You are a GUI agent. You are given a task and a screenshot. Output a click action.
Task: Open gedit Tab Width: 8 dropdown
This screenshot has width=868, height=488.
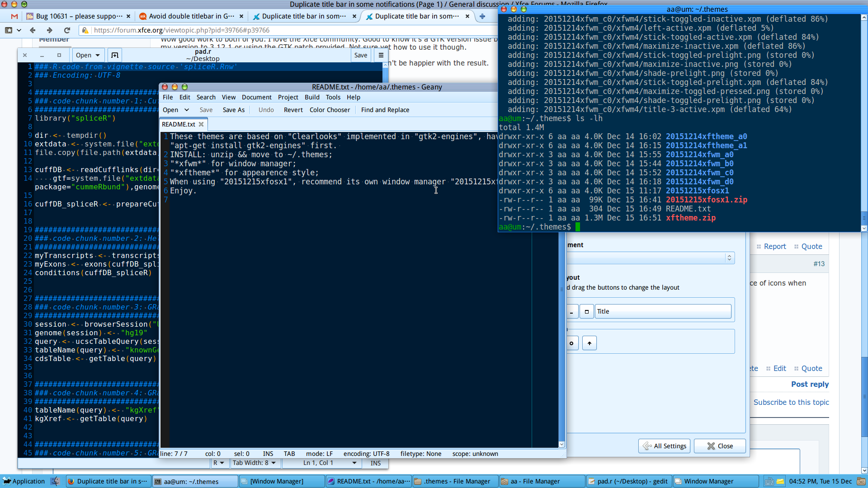click(254, 463)
